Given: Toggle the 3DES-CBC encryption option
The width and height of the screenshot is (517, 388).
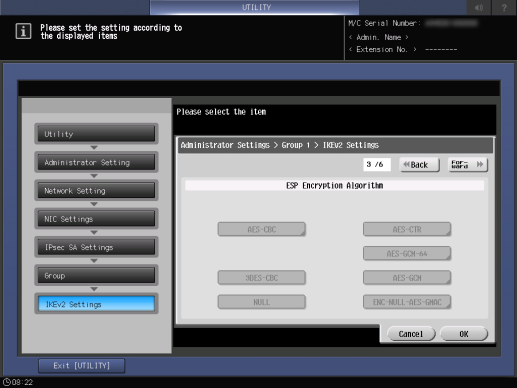Looking at the screenshot, I should tap(262, 278).
